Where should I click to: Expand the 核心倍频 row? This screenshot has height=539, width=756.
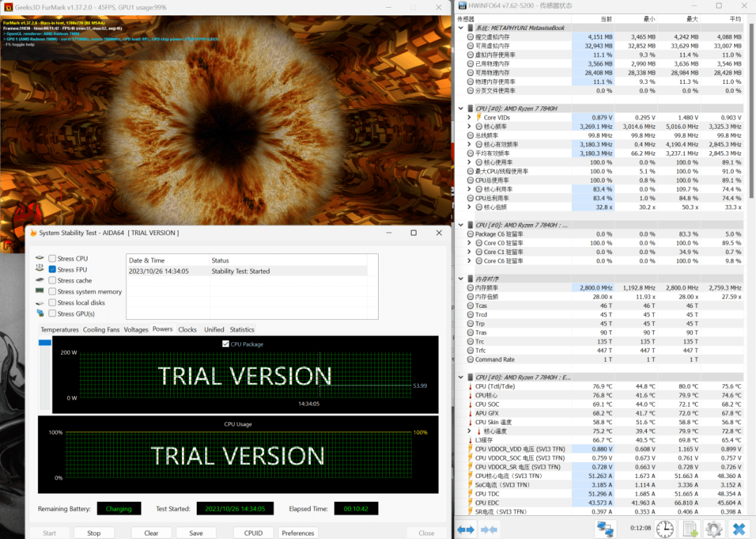click(x=469, y=206)
